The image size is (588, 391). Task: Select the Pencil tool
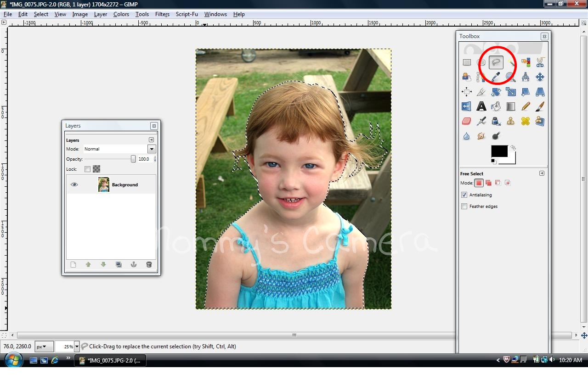coord(526,106)
